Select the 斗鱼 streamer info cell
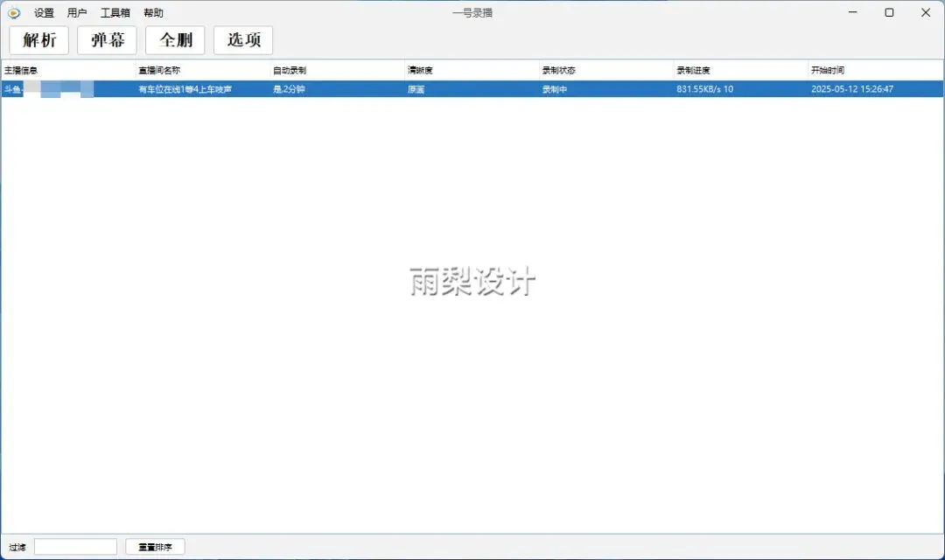This screenshot has height=560, width=945. coord(69,89)
